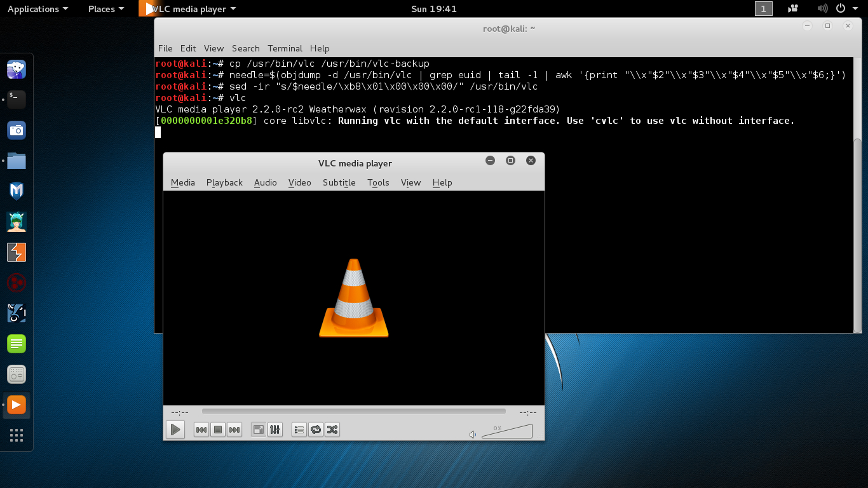Open the terminal File menu
The height and width of the screenshot is (488, 868).
click(x=165, y=48)
